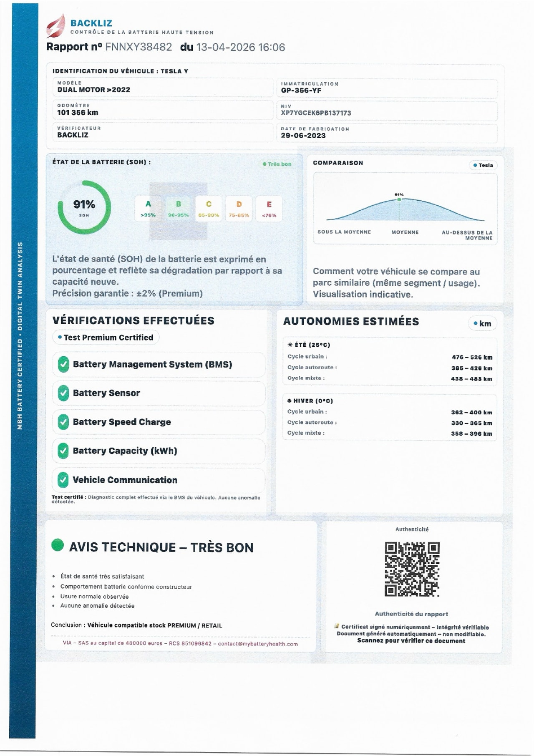Click the bullet 'Aucune anomalie détectée'
The height and width of the screenshot is (756, 534).
tap(98, 606)
